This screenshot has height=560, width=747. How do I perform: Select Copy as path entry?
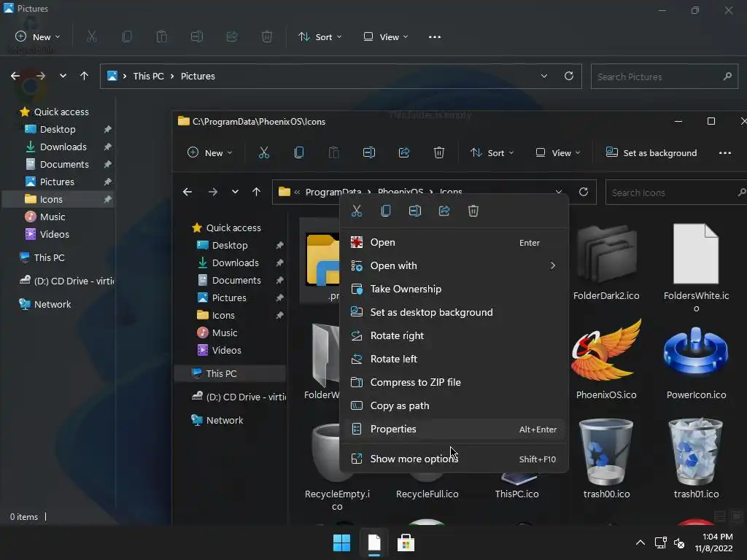453,405
